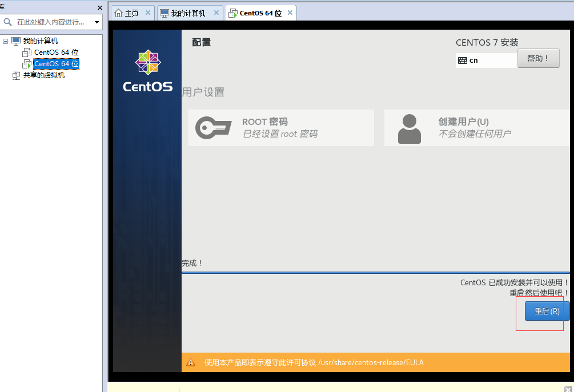The height and width of the screenshot is (392, 574).
Task: Click text 已经设置 root 密码
Action: click(280, 134)
